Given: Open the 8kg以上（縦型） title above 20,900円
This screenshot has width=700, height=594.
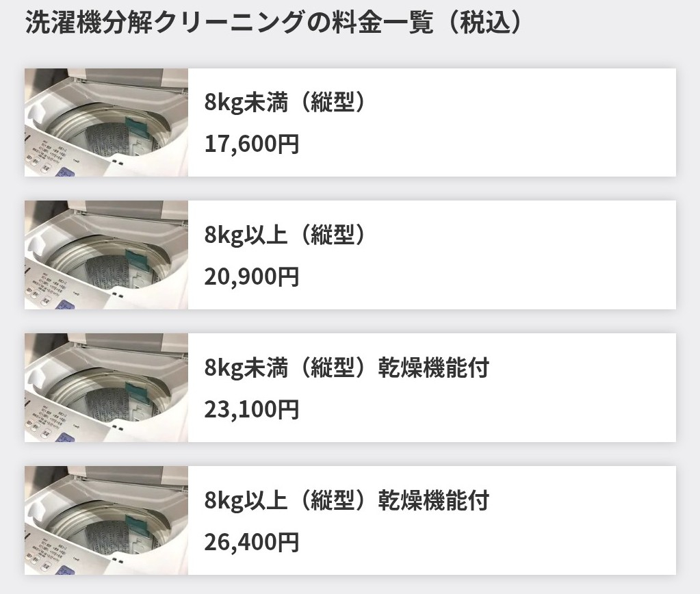Looking at the screenshot, I should (x=285, y=235).
